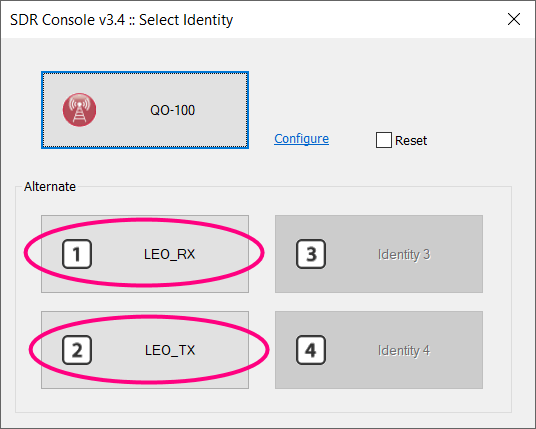Screen dimensions: 536x429
Task: Click the number 4 badge icon
Action: coord(311,350)
